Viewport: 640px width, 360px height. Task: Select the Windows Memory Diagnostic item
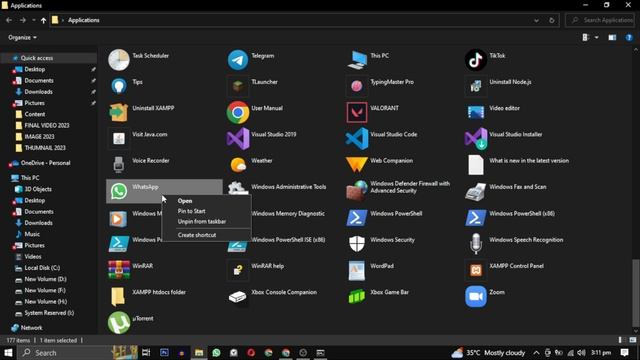point(288,213)
